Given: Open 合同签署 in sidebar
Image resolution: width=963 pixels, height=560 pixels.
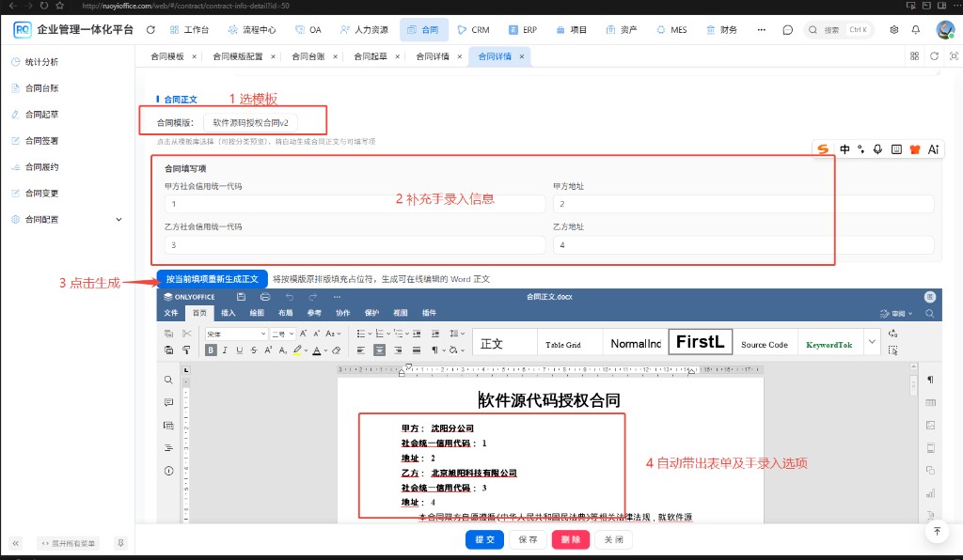Looking at the screenshot, I should click(41, 140).
